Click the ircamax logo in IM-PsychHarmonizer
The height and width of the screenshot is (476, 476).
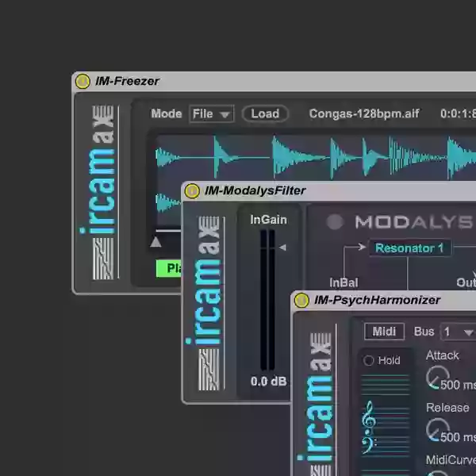tap(316, 405)
